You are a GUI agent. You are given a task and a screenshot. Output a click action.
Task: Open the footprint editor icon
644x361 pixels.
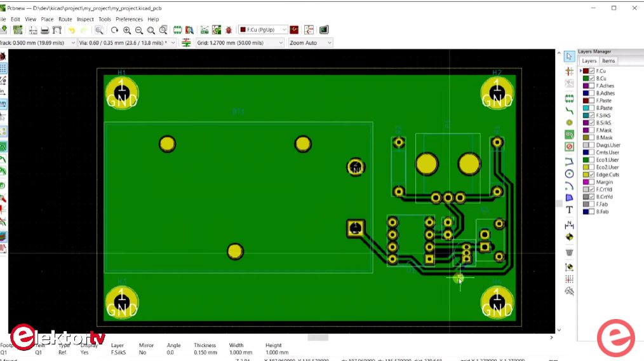(177, 30)
